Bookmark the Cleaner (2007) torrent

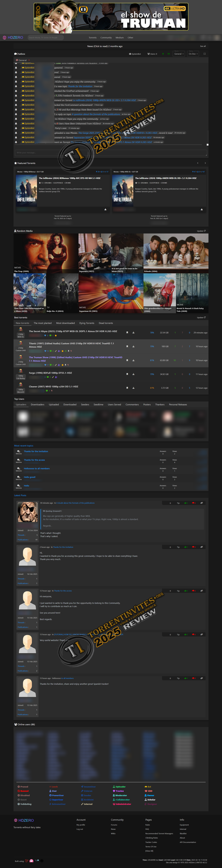coord(127,388)
